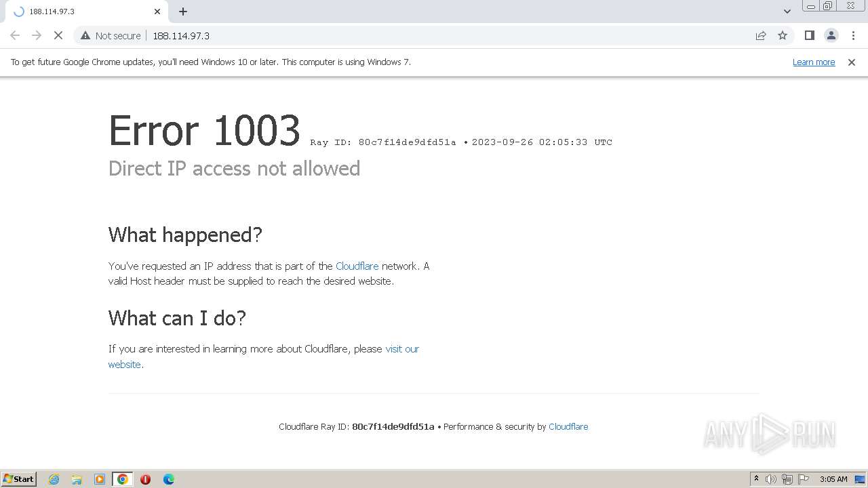
Task: Open the Action Center flag icon
Action: pyautogui.click(x=804, y=479)
